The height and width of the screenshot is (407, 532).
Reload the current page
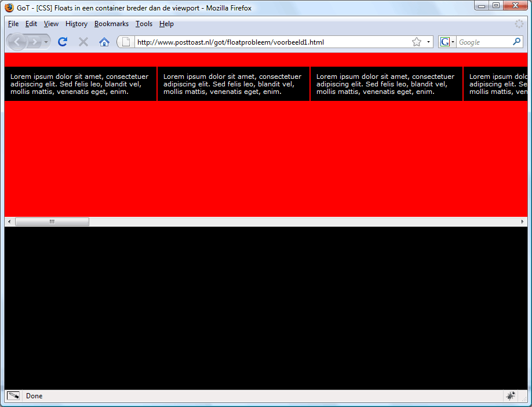click(x=63, y=42)
